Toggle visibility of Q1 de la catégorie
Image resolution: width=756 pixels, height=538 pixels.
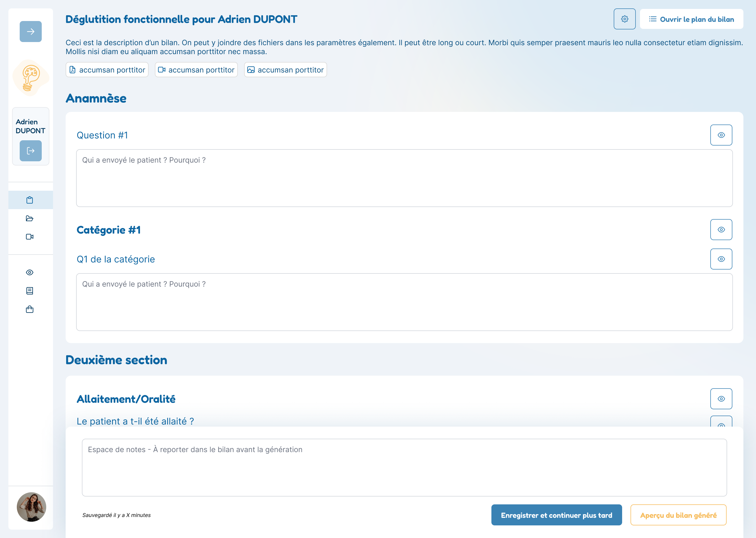tap(721, 259)
